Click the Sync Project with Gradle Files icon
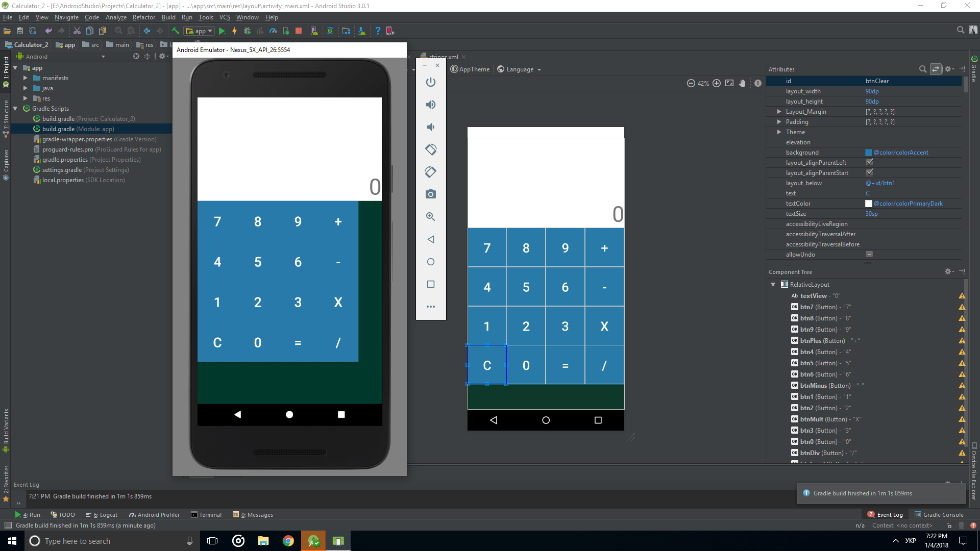980x551 pixels. click(x=330, y=31)
